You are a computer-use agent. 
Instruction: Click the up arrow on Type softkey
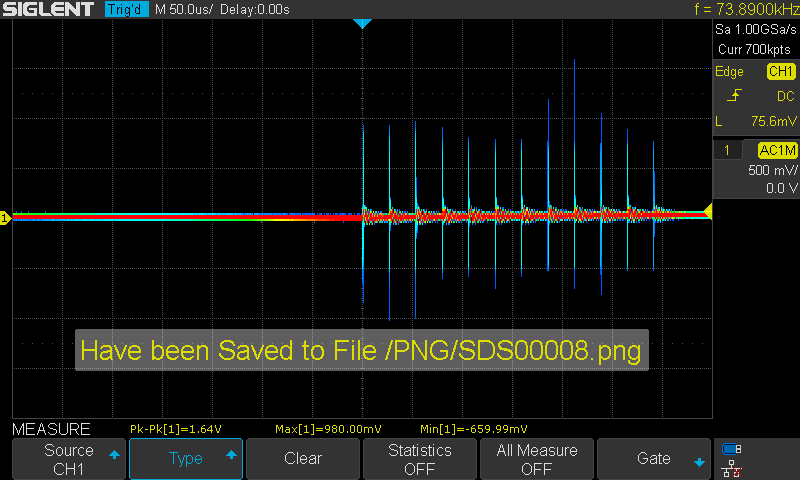231,454
